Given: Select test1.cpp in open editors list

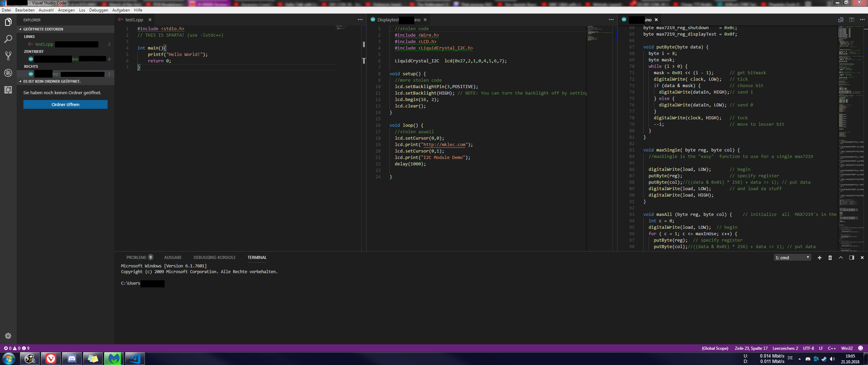Looking at the screenshot, I should click(x=44, y=44).
